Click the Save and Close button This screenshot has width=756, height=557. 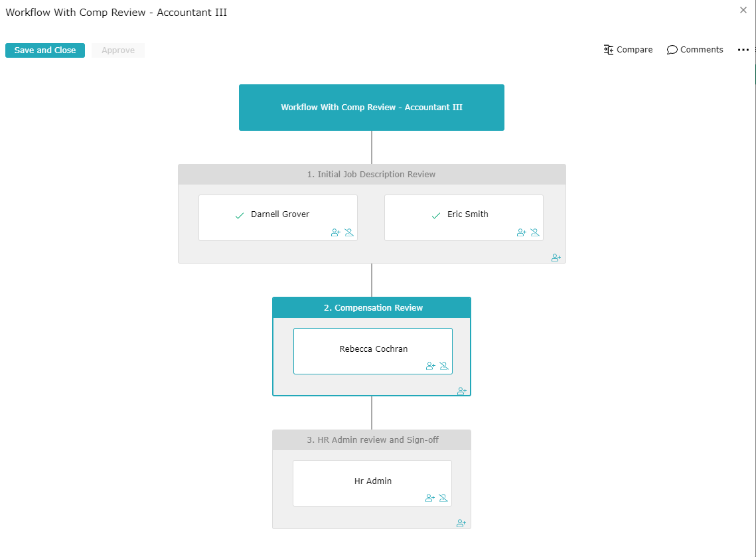point(44,50)
